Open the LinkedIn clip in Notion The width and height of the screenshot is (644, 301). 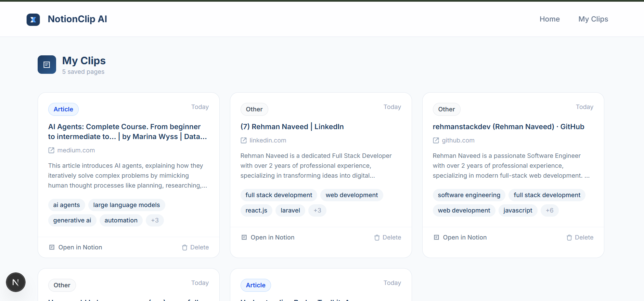268,237
